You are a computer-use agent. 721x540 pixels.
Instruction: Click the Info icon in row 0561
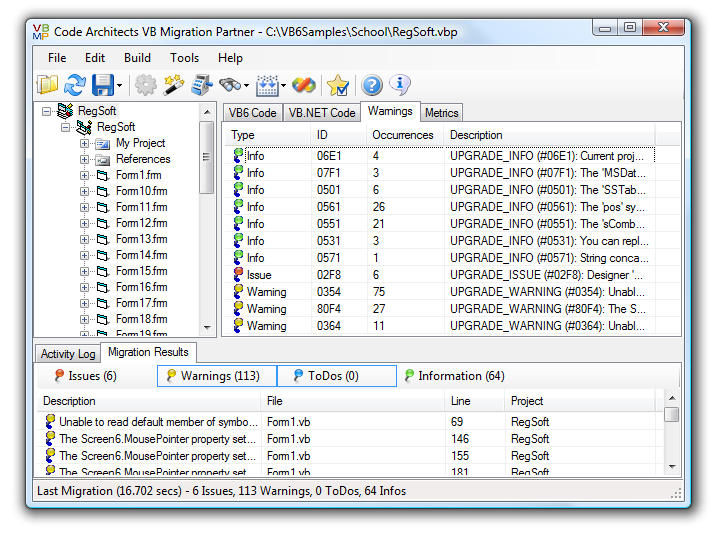point(238,207)
